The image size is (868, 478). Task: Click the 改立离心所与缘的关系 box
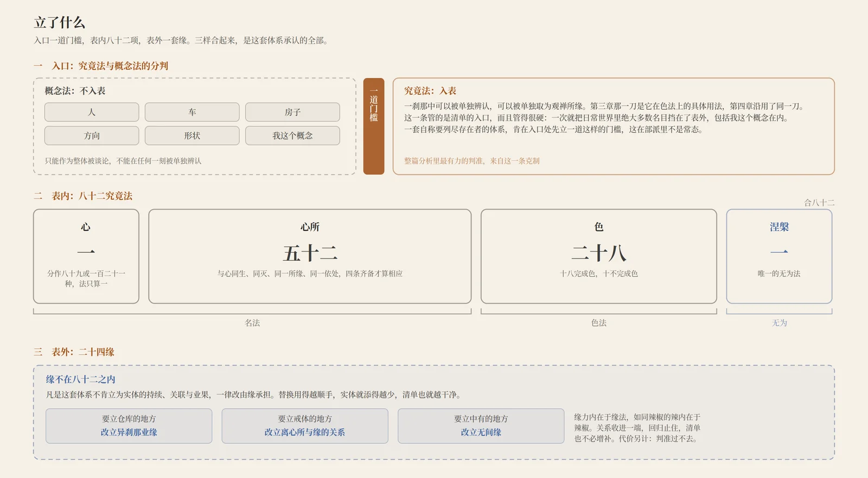(305, 426)
